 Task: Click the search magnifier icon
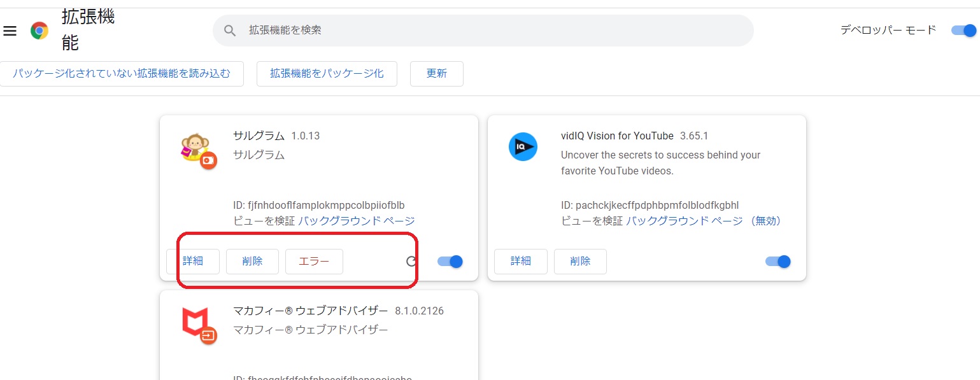point(230,31)
